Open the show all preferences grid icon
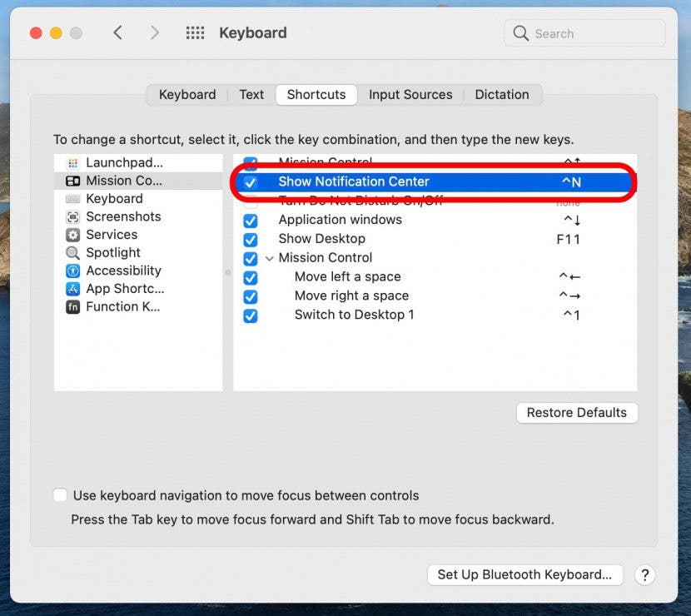Screen dimensions: 691x616 pyautogui.click(x=195, y=32)
